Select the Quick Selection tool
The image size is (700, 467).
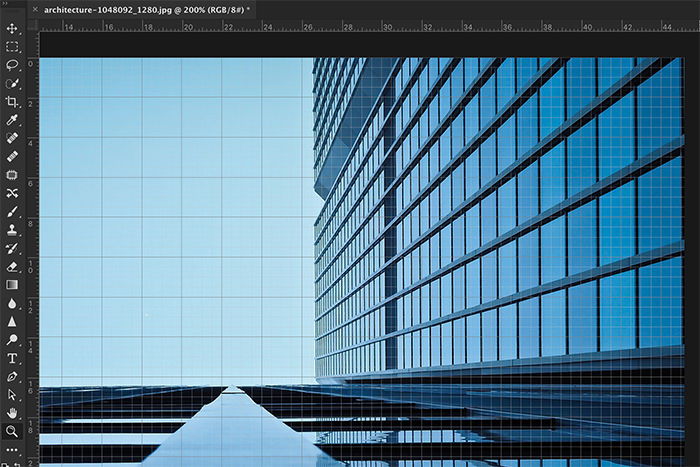12,83
